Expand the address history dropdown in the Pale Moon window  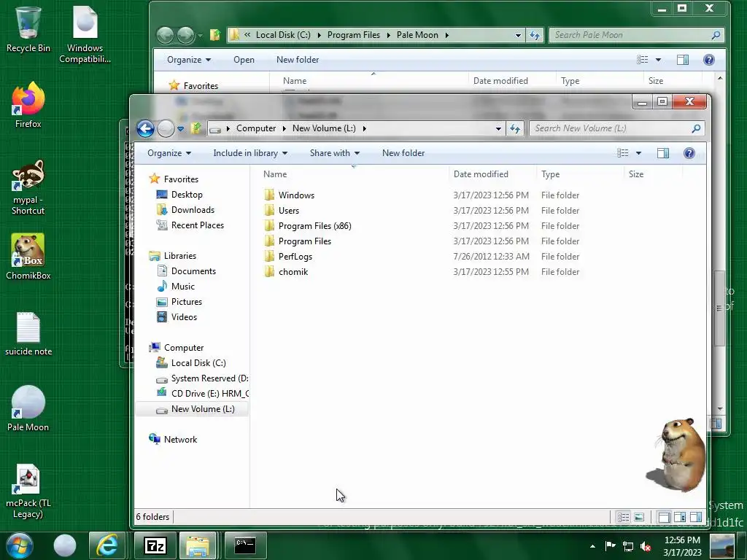518,35
